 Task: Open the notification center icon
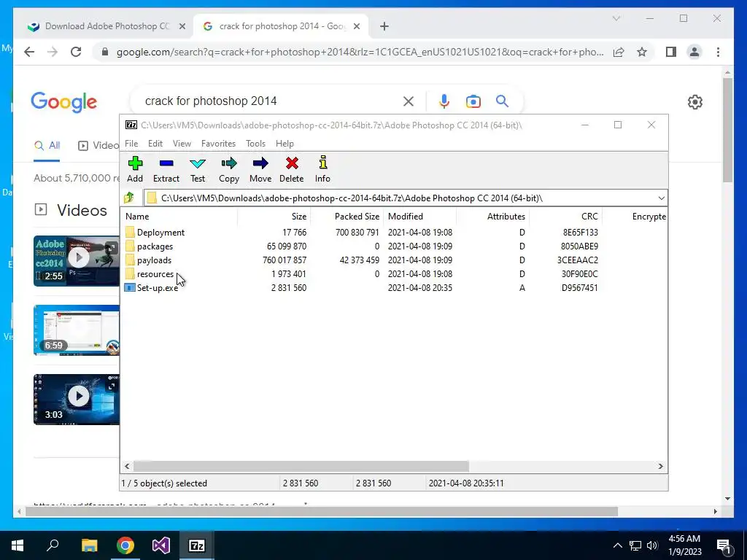[x=724, y=545]
